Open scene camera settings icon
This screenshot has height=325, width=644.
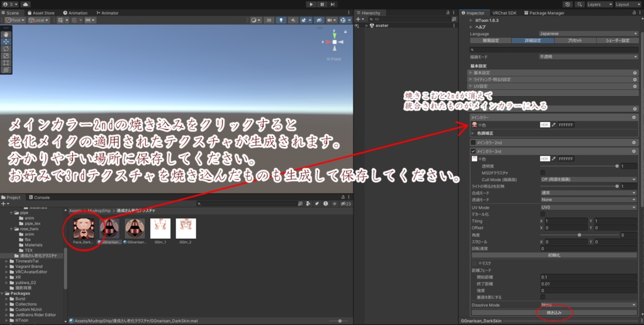pos(331,20)
